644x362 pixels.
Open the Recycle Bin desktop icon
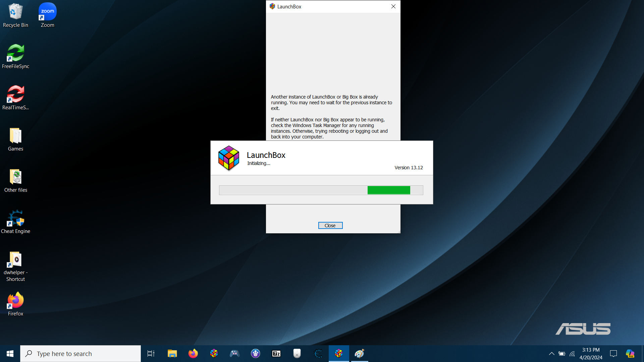tap(15, 15)
